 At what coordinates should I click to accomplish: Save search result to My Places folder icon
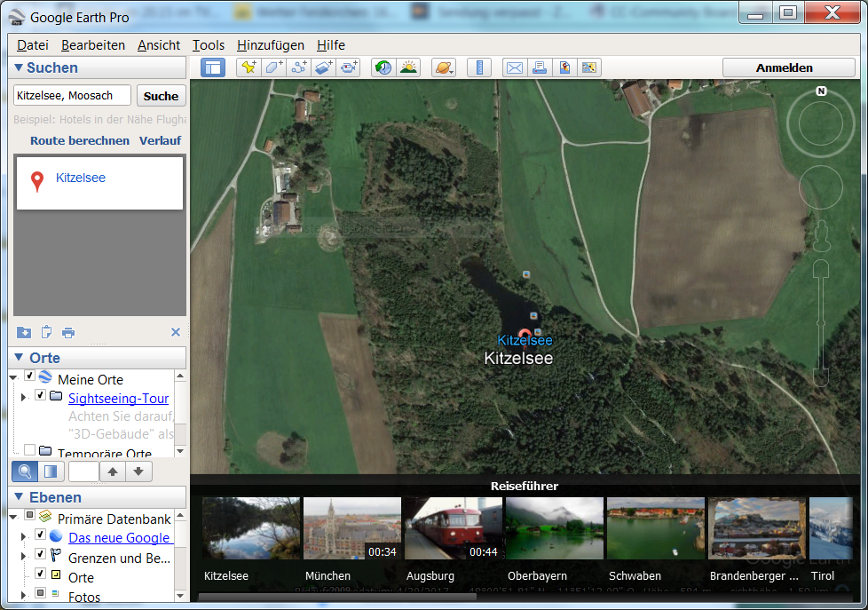[x=24, y=332]
